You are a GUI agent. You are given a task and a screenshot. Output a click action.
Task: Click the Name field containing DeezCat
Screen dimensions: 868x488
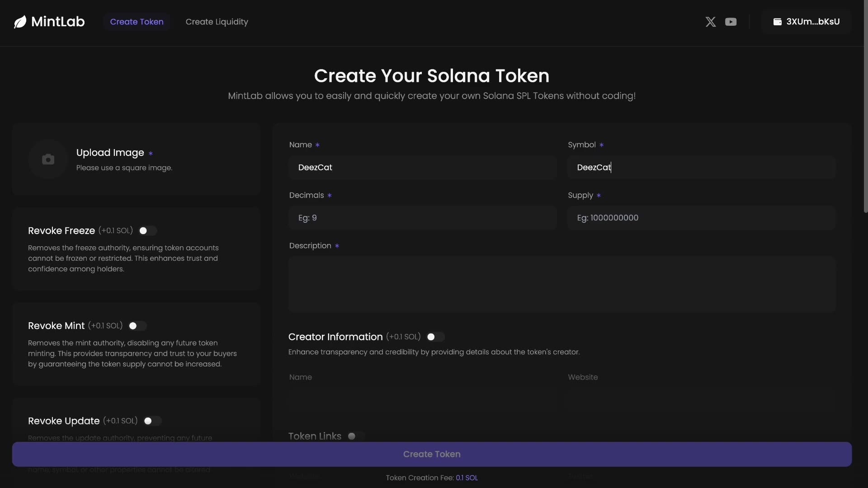click(423, 168)
